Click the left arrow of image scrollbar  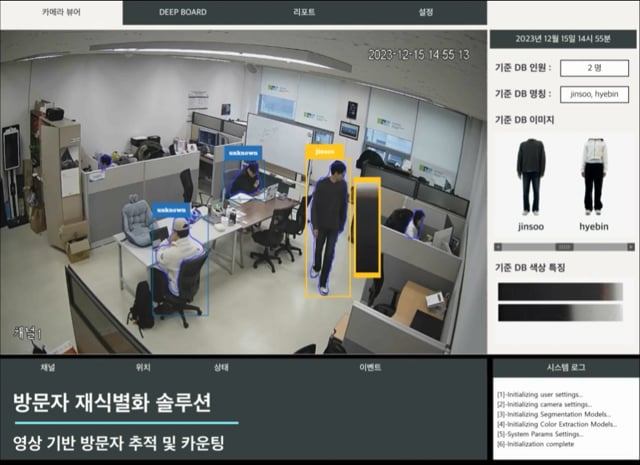point(498,247)
